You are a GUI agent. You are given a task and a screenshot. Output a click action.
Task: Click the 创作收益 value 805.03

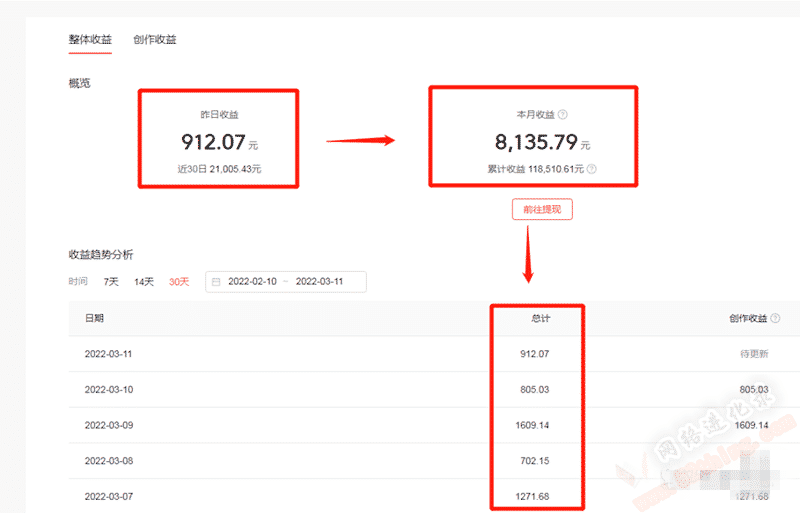754,389
